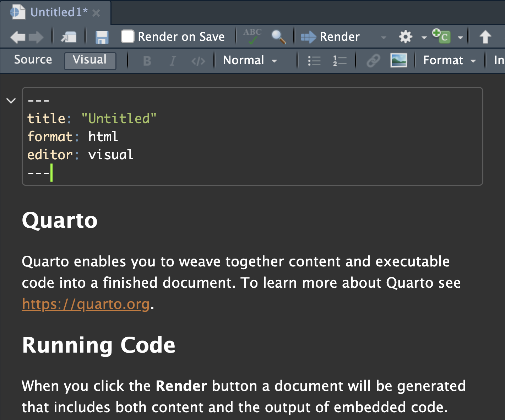This screenshot has width=505, height=420.
Task: Click the editor: visual line
Action: pyautogui.click(x=80, y=155)
